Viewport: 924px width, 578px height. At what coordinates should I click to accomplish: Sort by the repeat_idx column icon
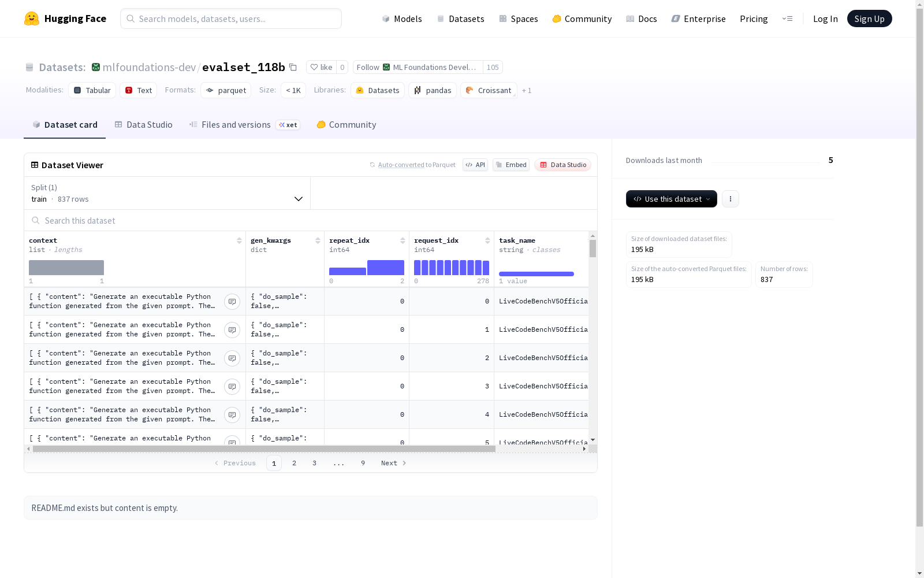403,240
